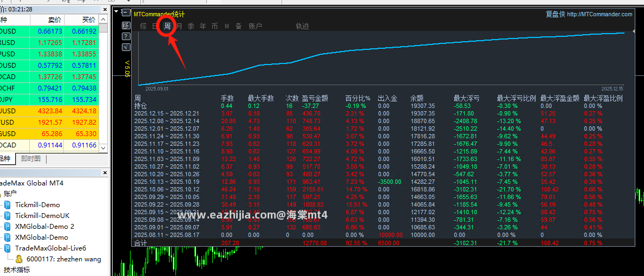Click the Tickmill-Demo server icon
This screenshot has height=276, width=644.
pos(8,205)
